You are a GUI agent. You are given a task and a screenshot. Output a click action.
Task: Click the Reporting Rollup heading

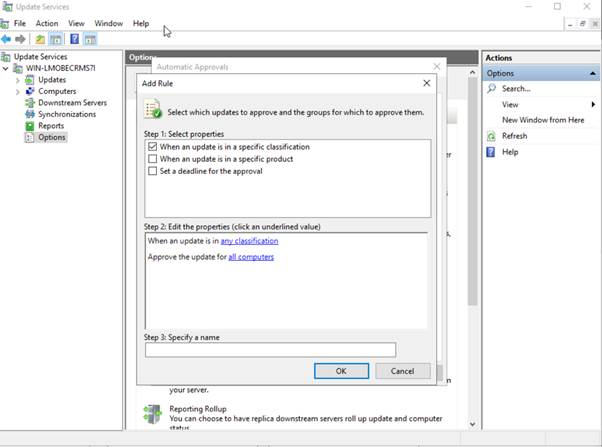pyautogui.click(x=198, y=409)
